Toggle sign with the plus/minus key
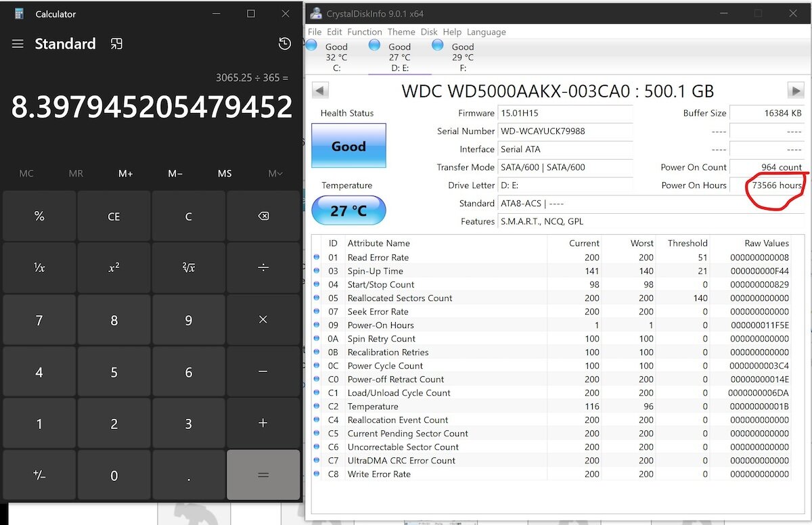 [x=39, y=476]
